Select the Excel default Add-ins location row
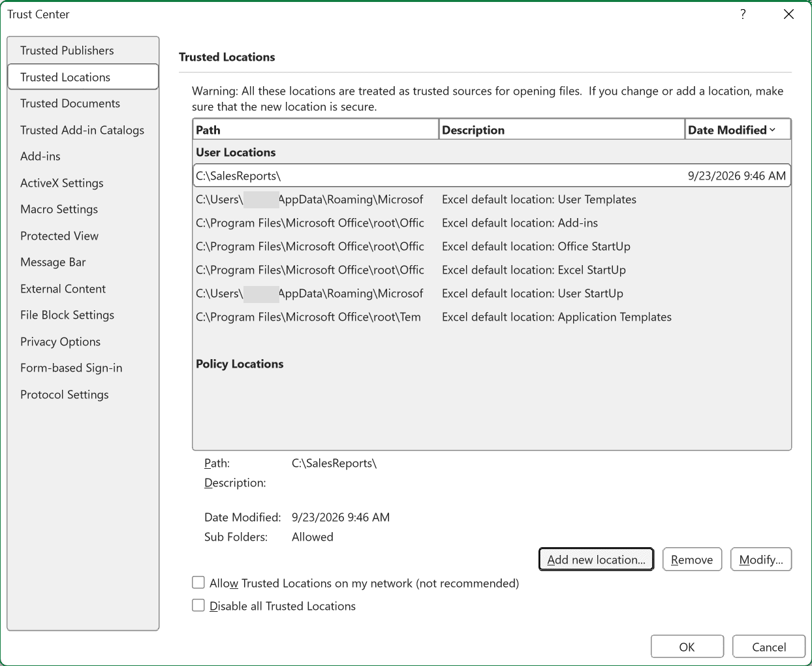This screenshot has height=666, width=812. (x=492, y=223)
